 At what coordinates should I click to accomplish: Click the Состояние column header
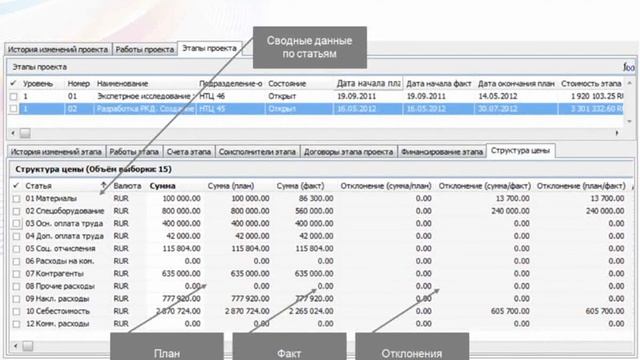coord(287,84)
